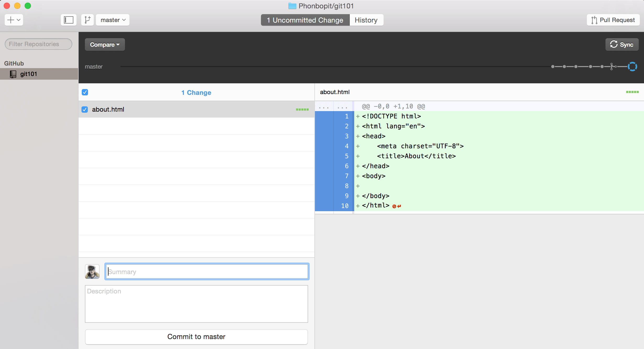644x349 pixels.
Task: Click green diff indicator in about.html header
Action: click(x=632, y=92)
